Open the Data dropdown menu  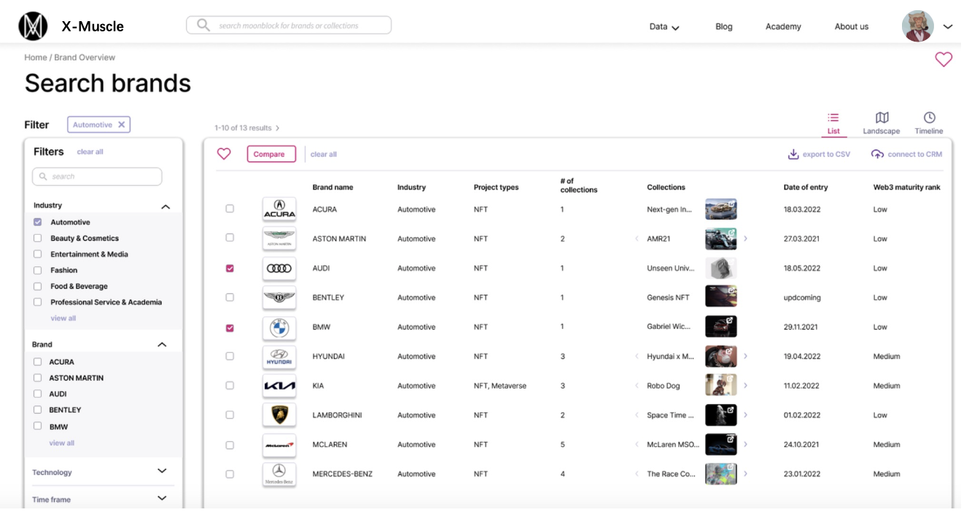click(x=664, y=27)
